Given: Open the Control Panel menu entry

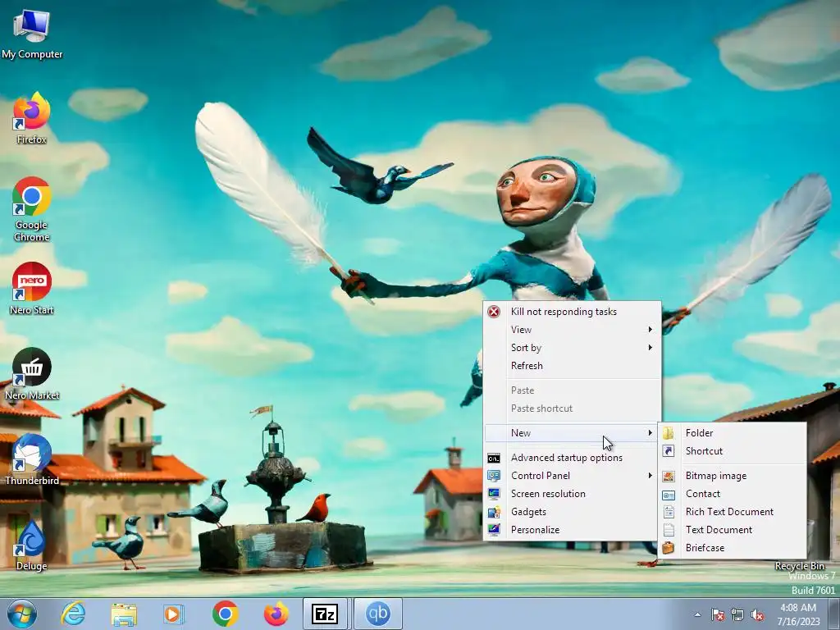Looking at the screenshot, I should 572,476.
